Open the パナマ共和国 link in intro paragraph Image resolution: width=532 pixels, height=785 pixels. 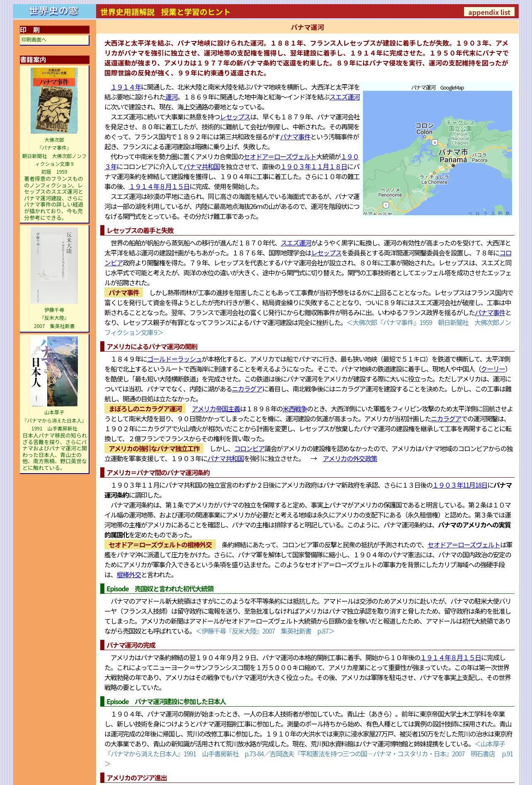[201, 167]
